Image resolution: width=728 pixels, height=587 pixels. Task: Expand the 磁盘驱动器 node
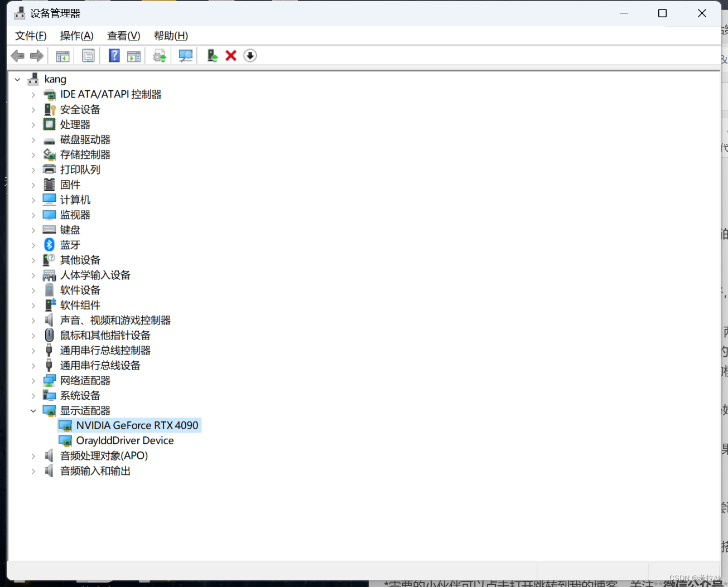[x=33, y=139]
